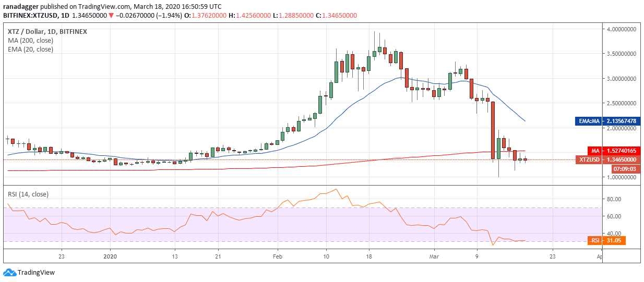Click the '2020' date axis label
Screen dimensions: 644x282
(x=111, y=256)
